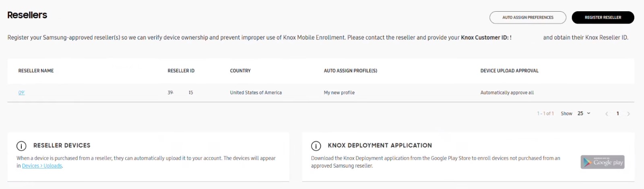
Task: Click Reseller Devices card title
Action: pos(62,145)
